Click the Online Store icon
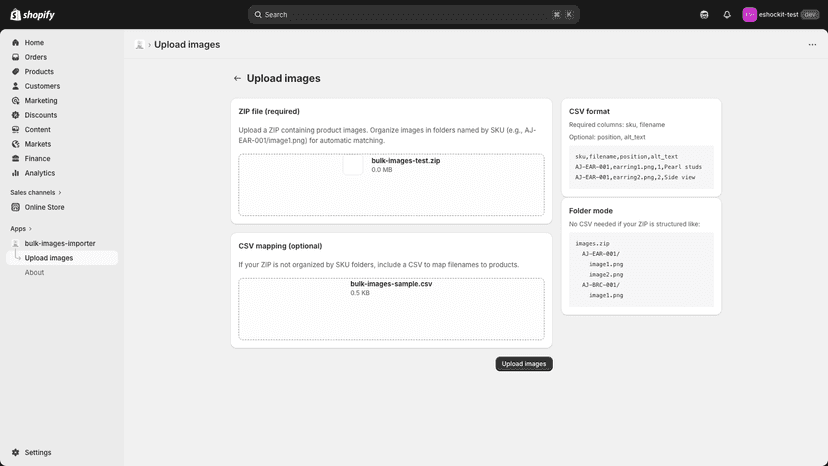Image resolution: width=828 pixels, height=466 pixels. [x=15, y=207]
